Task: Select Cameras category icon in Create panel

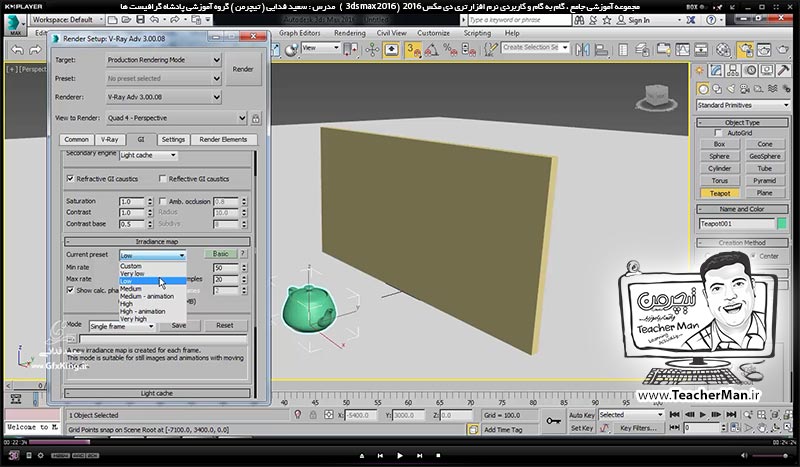Action: (745, 89)
